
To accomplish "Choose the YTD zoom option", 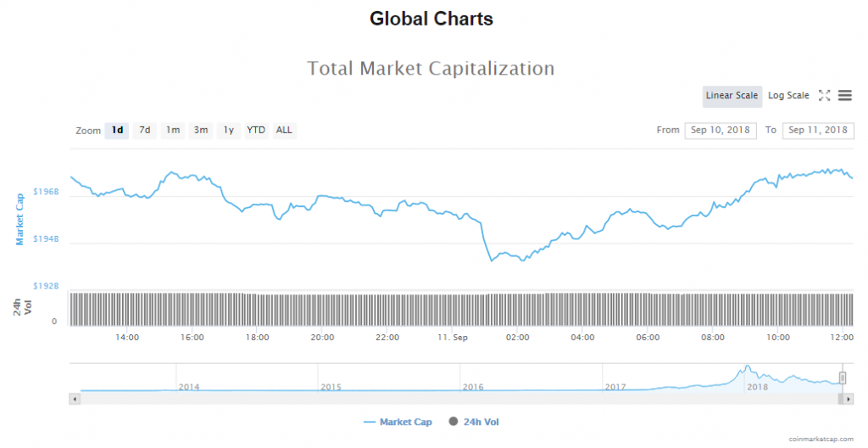I will click(256, 131).
